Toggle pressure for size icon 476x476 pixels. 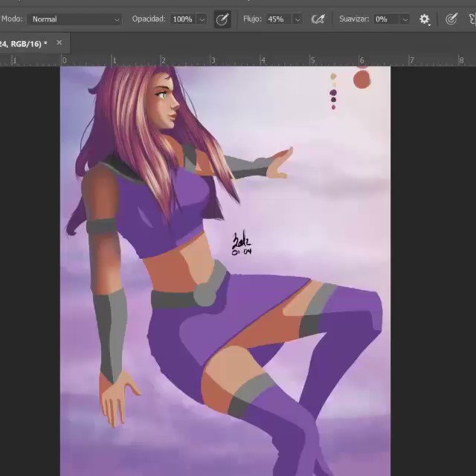[451, 19]
